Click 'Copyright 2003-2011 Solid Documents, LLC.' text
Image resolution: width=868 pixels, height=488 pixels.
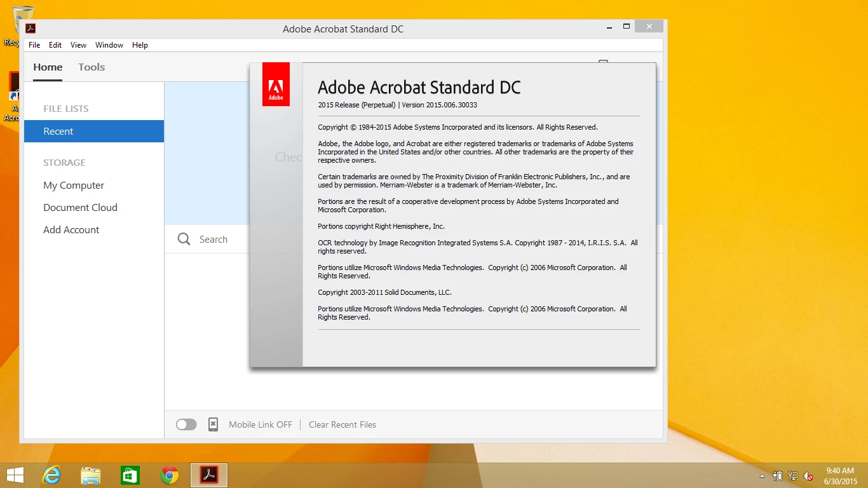tap(384, 292)
